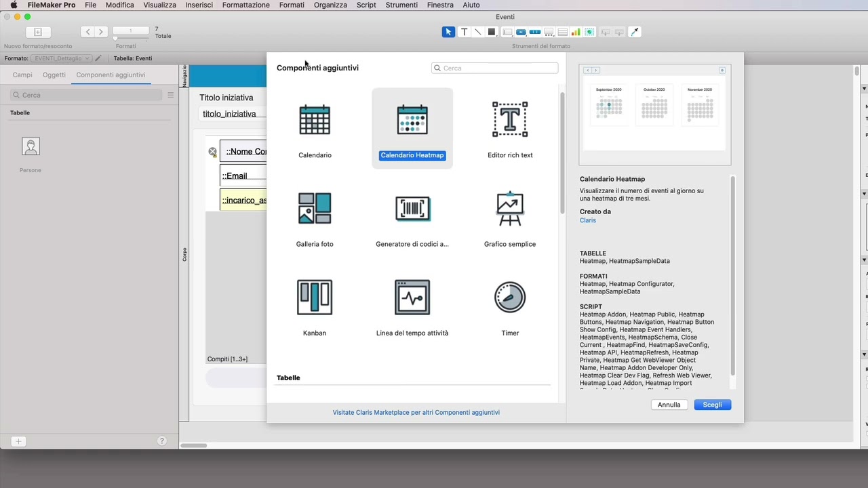868x488 pixels.
Task: Open the Organizza menu
Action: tap(330, 5)
